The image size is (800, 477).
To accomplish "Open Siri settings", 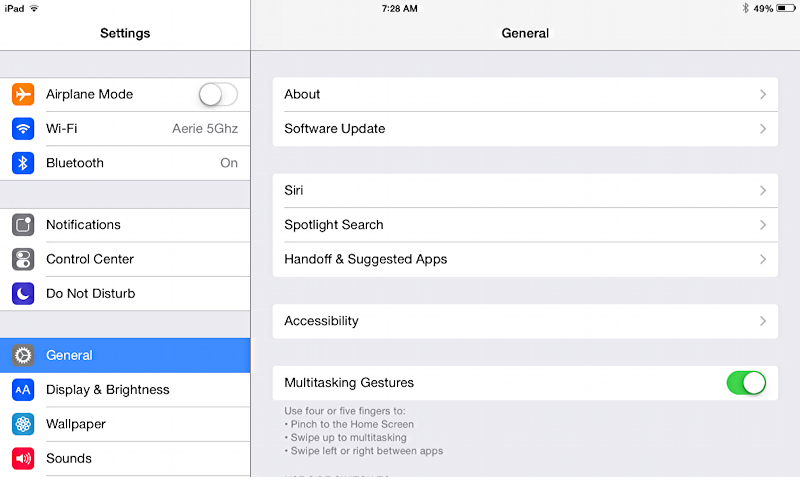I will [x=525, y=190].
